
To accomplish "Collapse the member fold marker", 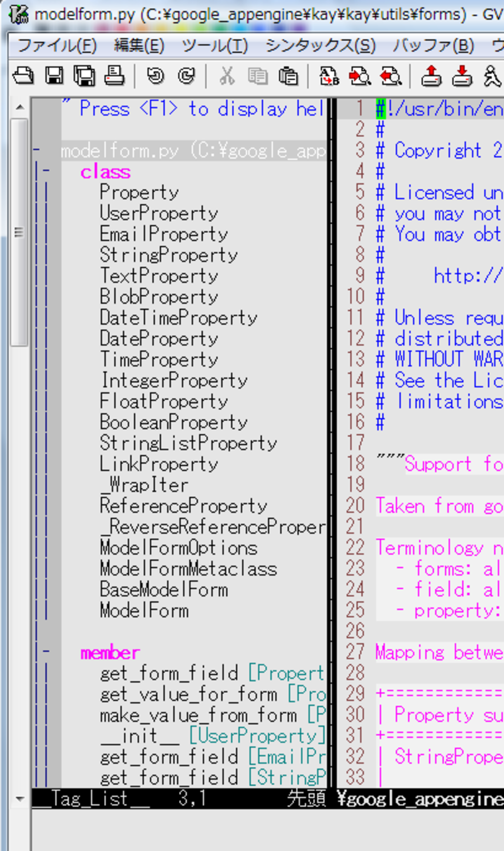I will click(46, 652).
